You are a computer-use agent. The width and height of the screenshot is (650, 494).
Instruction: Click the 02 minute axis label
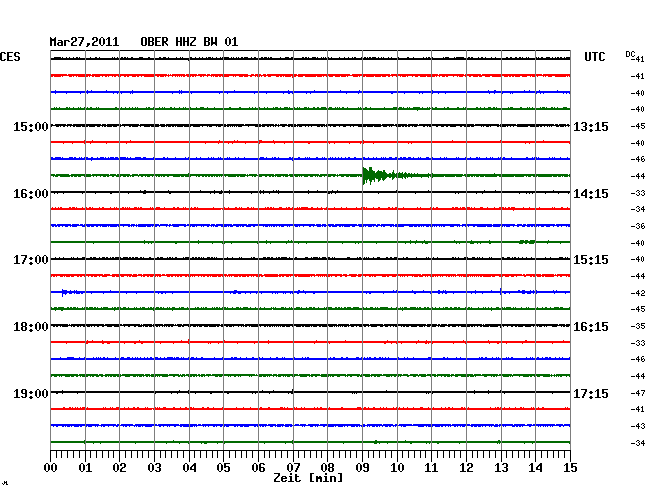119,468
